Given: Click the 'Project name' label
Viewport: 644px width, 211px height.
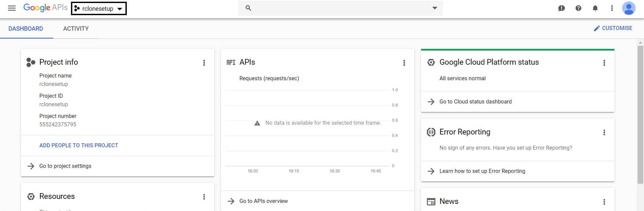Looking at the screenshot, I should [55, 76].
